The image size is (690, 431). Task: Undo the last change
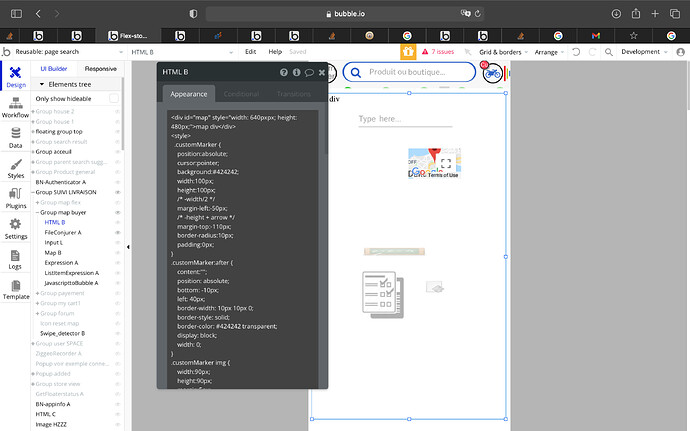(576, 52)
